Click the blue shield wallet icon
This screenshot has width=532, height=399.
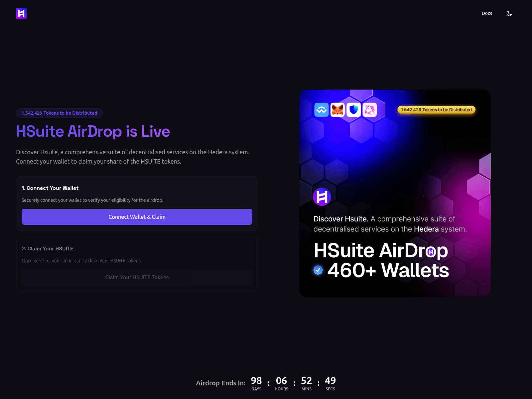click(353, 110)
